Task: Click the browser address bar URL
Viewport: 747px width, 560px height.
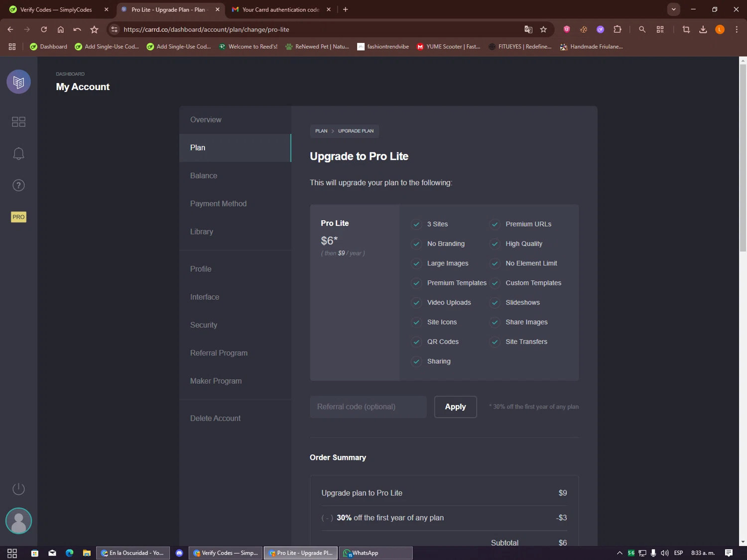Action: coord(206,29)
